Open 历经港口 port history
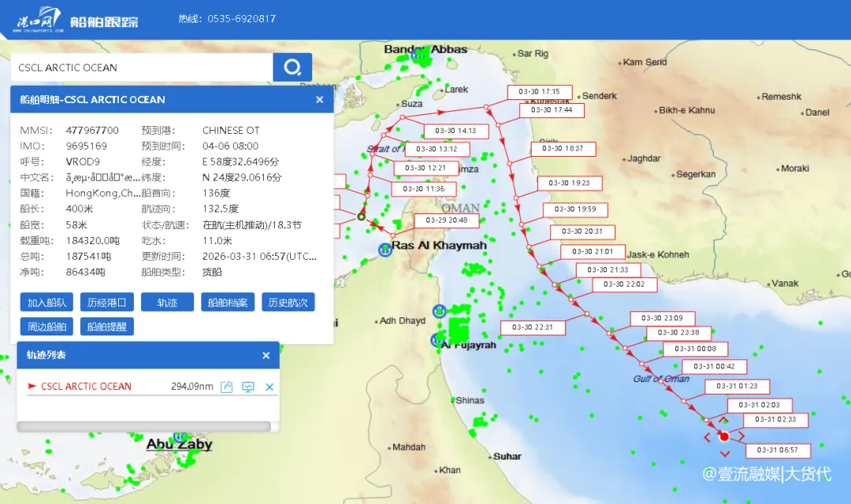 106,302
